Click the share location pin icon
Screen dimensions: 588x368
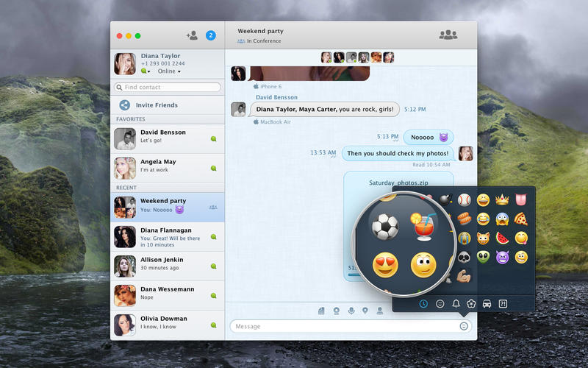pos(365,311)
